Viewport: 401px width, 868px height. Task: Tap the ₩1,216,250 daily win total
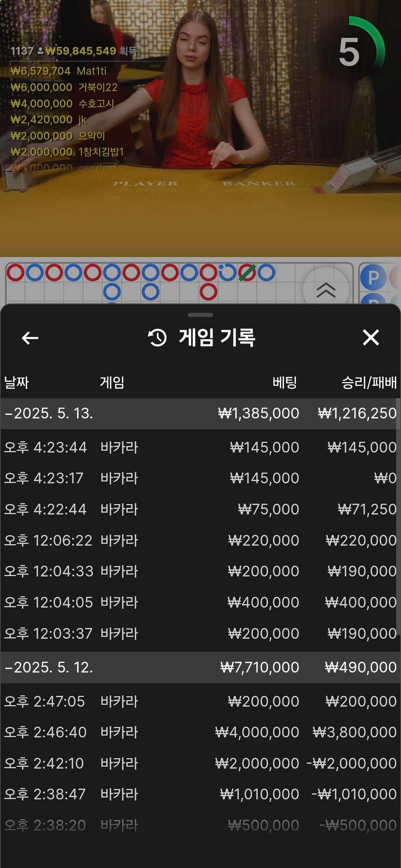pyautogui.click(x=357, y=414)
